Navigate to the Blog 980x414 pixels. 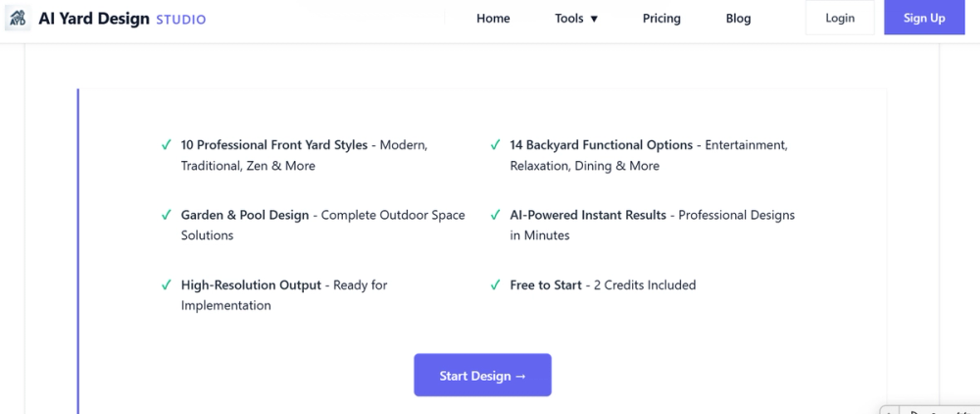click(x=738, y=19)
